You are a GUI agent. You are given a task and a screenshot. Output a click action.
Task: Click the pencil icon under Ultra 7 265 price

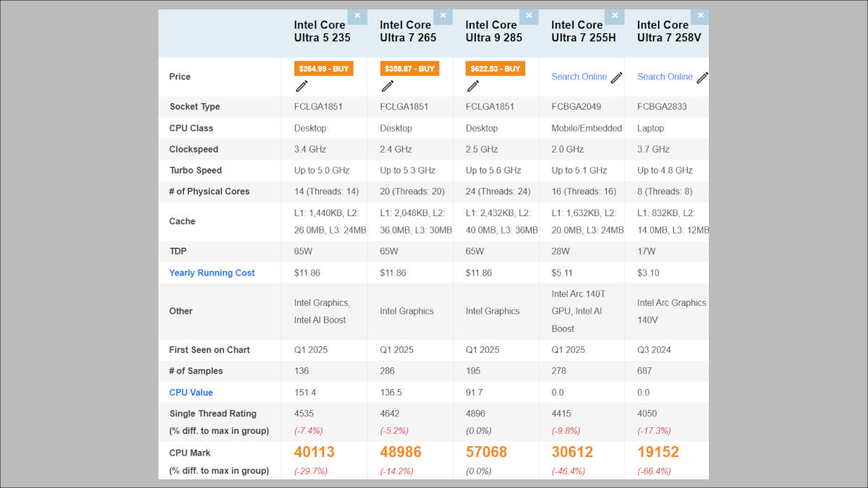pos(388,86)
